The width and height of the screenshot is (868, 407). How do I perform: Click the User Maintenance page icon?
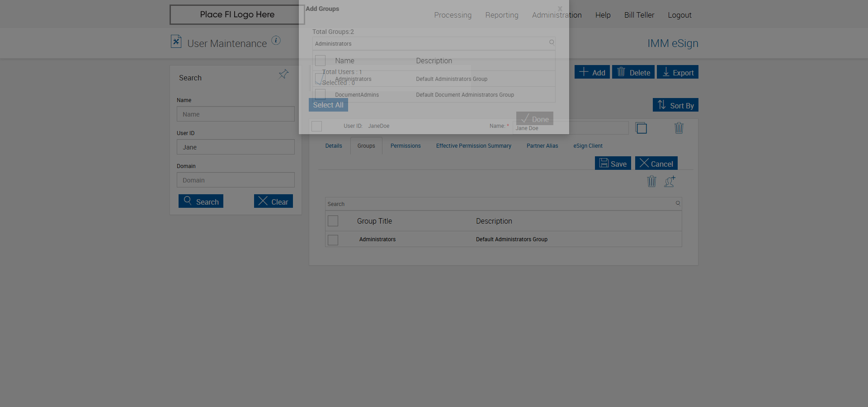click(176, 42)
